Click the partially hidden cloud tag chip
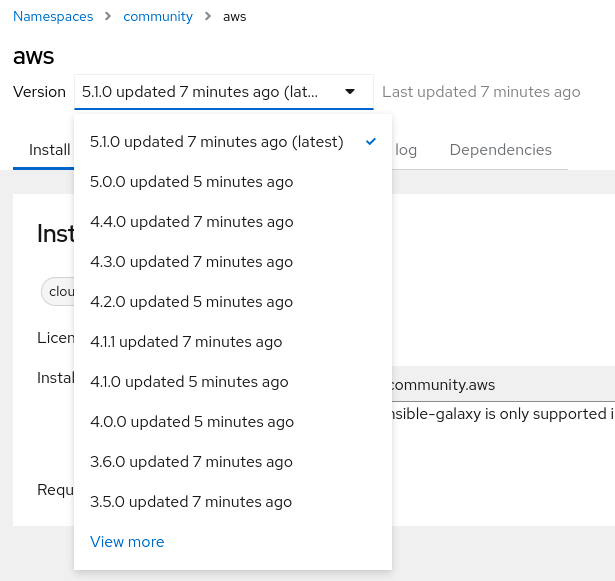The height and width of the screenshot is (581, 615). 60,292
